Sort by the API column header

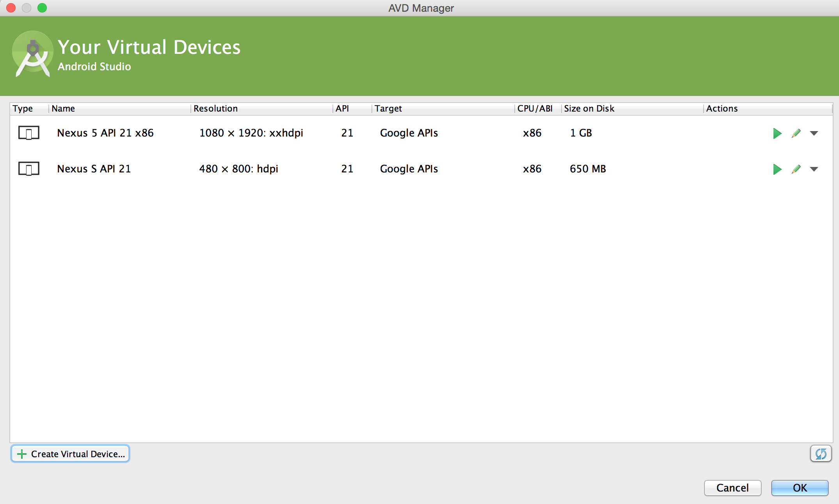352,108
